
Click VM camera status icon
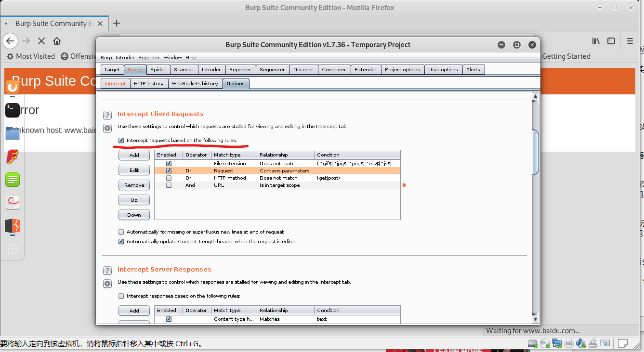click(x=605, y=343)
